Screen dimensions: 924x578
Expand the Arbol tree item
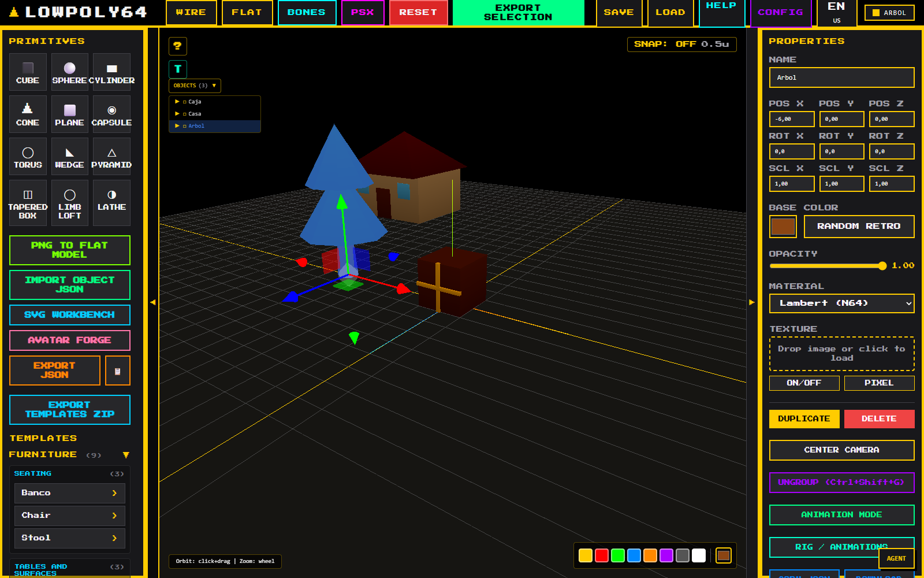pyautogui.click(x=177, y=126)
